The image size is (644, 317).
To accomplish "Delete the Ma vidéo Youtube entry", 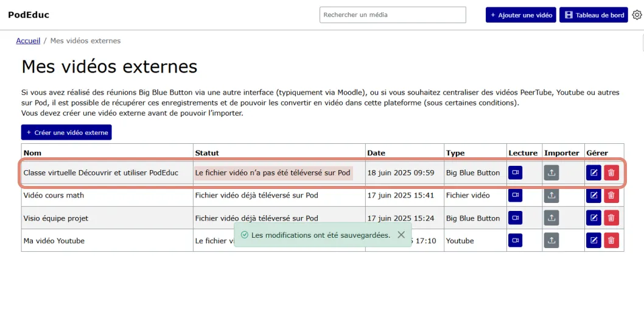I will point(611,241).
